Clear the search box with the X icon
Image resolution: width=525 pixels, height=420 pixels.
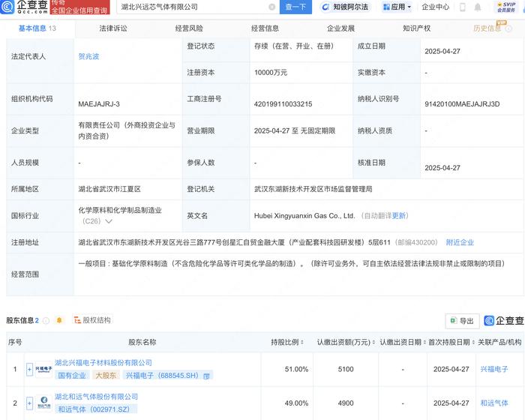271,7
